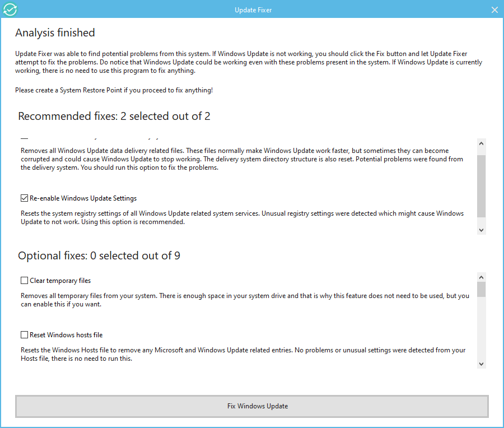Click 'Optional fixes: 0 selected out of 9' heading

[99, 255]
